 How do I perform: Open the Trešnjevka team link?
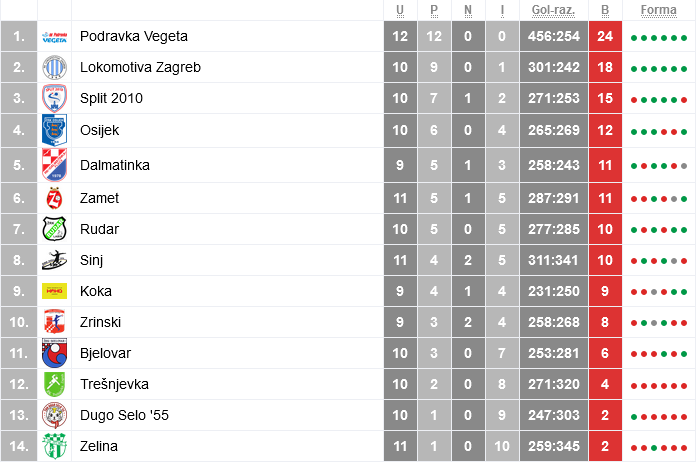[114, 384]
